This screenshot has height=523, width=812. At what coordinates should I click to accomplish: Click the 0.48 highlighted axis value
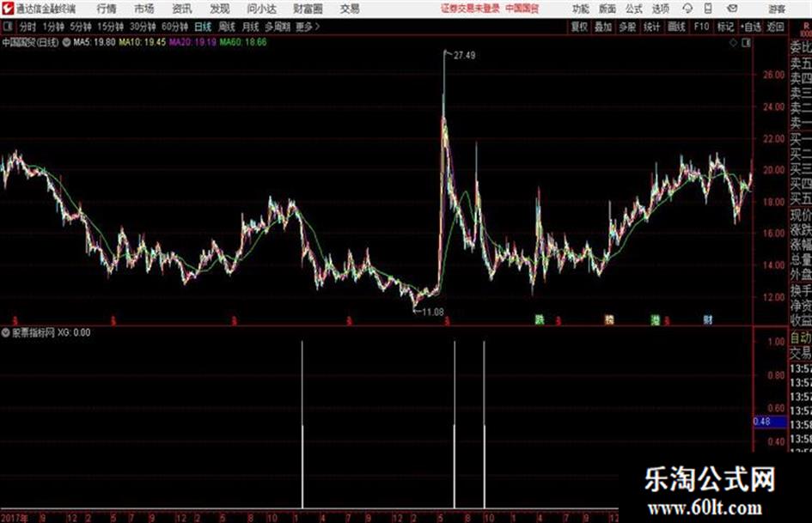click(770, 422)
